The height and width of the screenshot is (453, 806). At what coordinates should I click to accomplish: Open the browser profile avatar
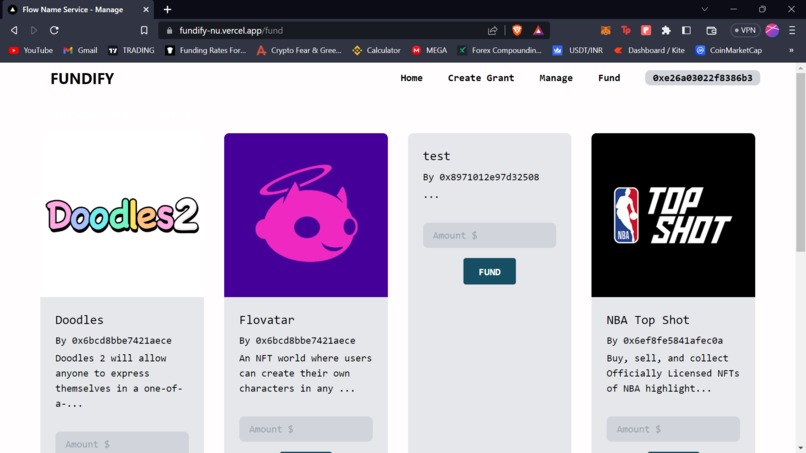pos(772,30)
